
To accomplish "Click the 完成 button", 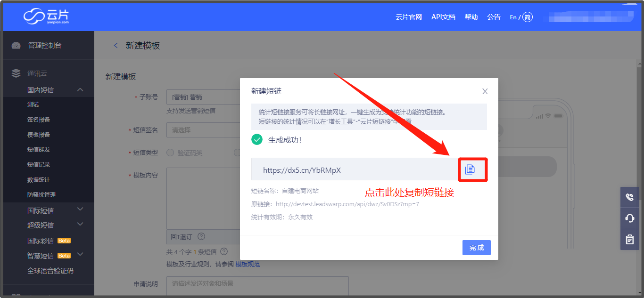I will pos(477,248).
